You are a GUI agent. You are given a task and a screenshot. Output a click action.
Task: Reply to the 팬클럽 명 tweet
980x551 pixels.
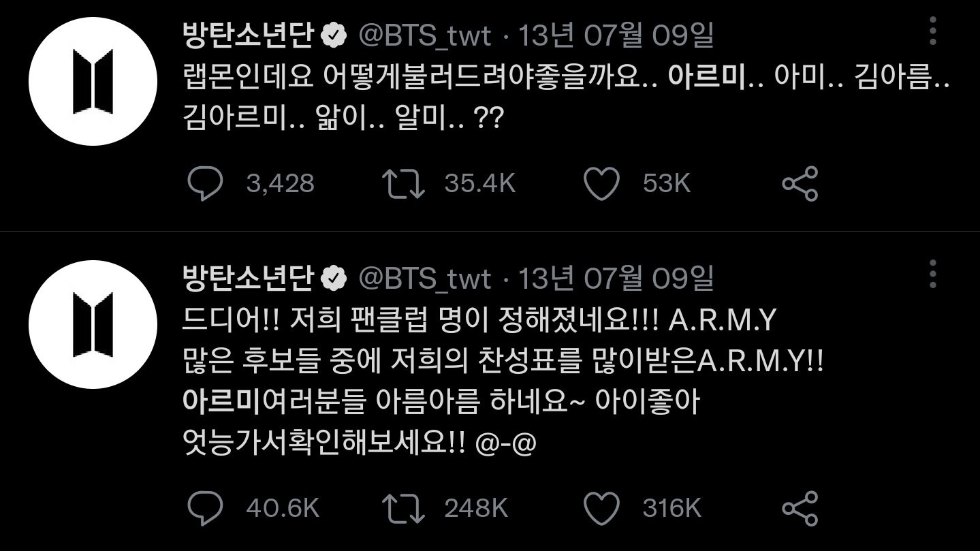tap(205, 509)
